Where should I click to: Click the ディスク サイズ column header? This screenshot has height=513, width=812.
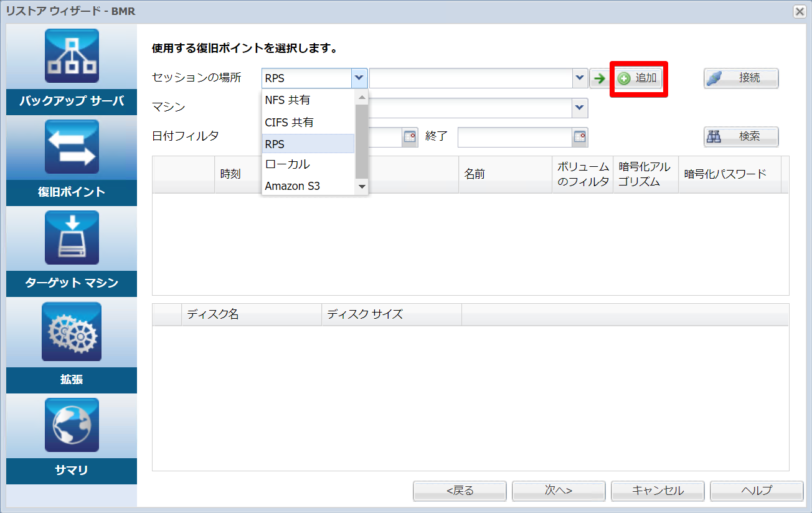[392, 314]
